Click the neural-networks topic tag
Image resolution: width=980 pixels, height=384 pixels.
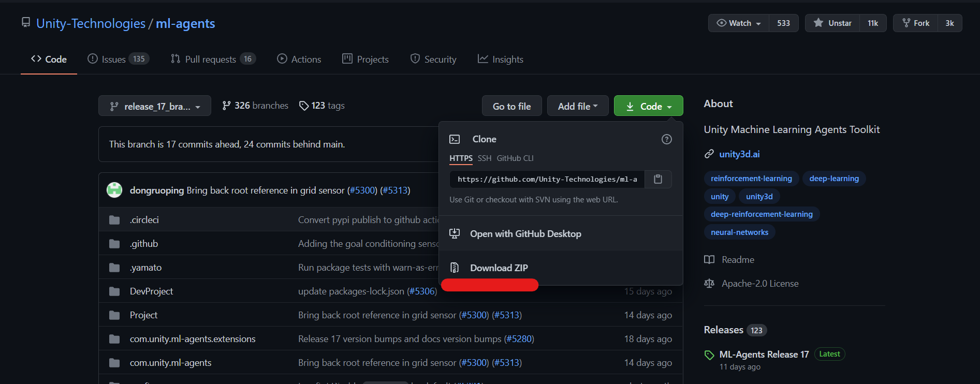(x=739, y=232)
